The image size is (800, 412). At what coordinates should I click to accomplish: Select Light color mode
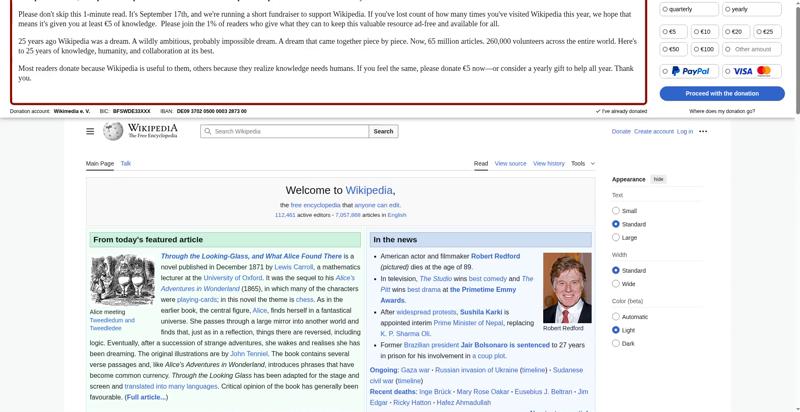coord(616,330)
